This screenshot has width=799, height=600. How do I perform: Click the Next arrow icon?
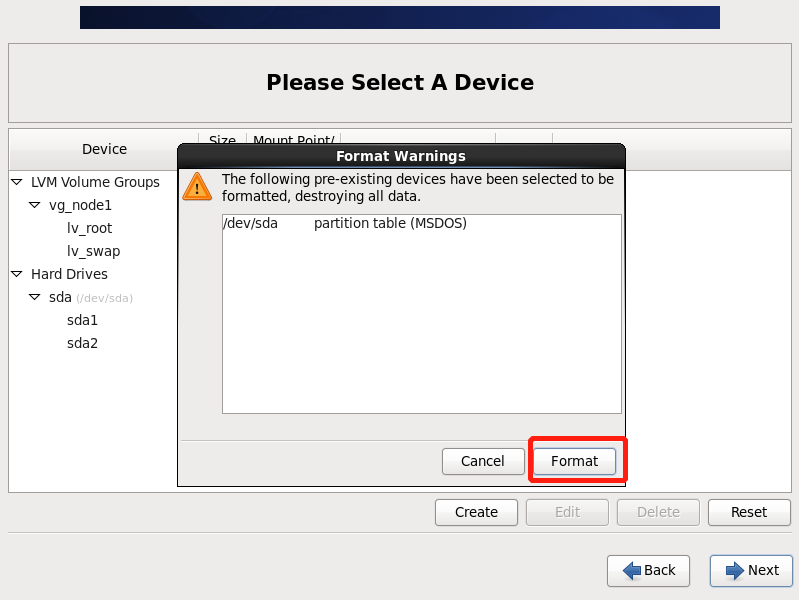pyautogui.click(x=735, y=570)
